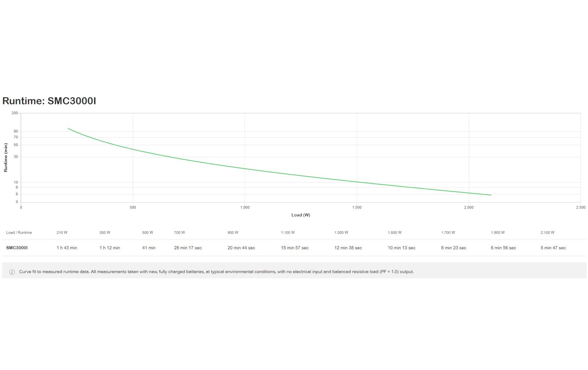Click the 500 W column header
The image size is (588, 370).
click(148, 233)
